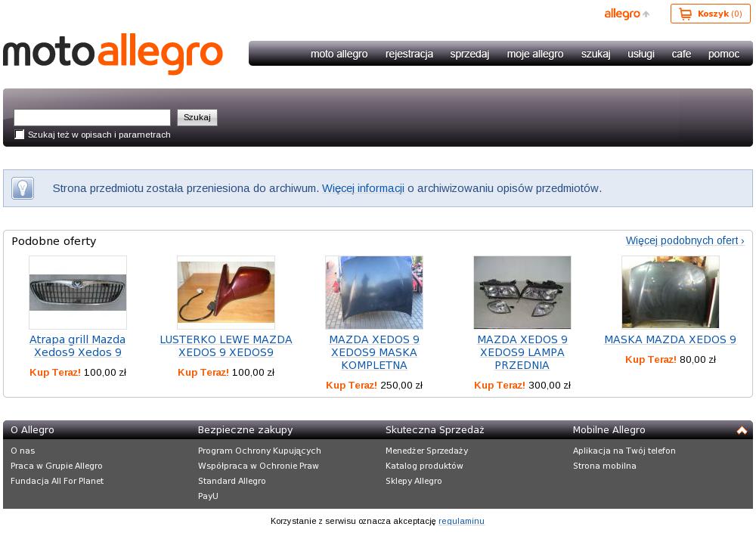Follow 'Więcej informacji' archive link
Viewport: 756px width, 536px height.
click(363, 188)
